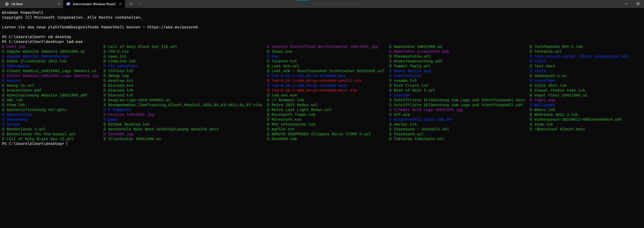
Task: Click the license.txt file name
Action: tap(284, 61)
